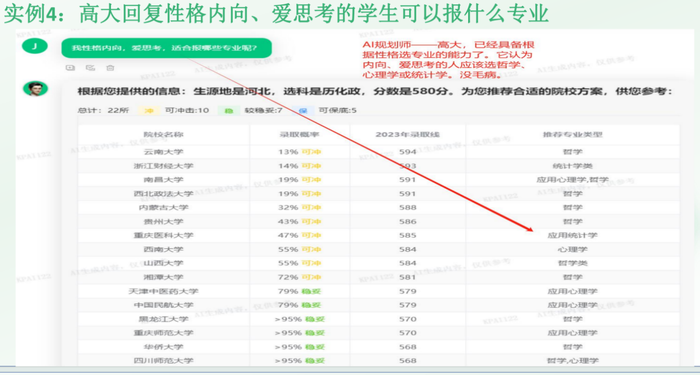The width and height of the screenshot is (700, 375).
Task: Select the 重庆师范大学 row name
Action: tap(163, 333)
